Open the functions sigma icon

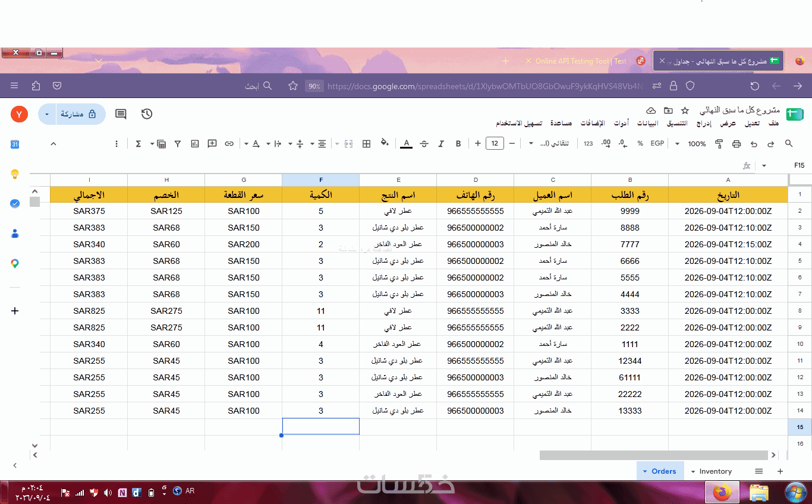138,144
